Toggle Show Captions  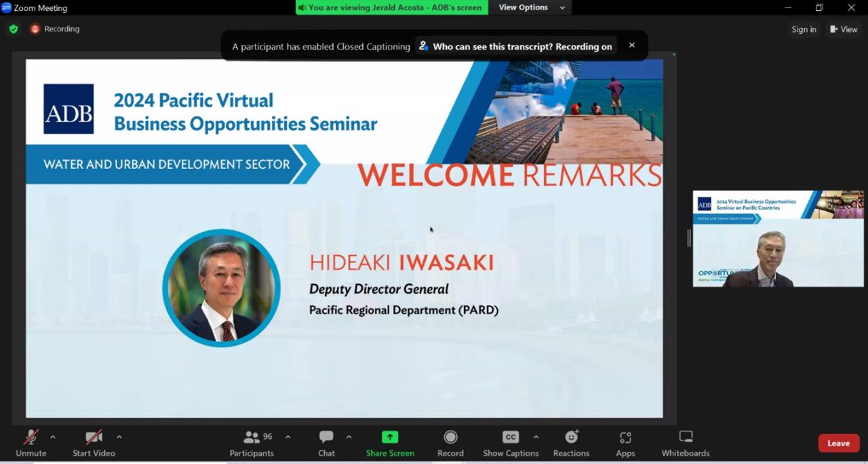click(511, 443)
